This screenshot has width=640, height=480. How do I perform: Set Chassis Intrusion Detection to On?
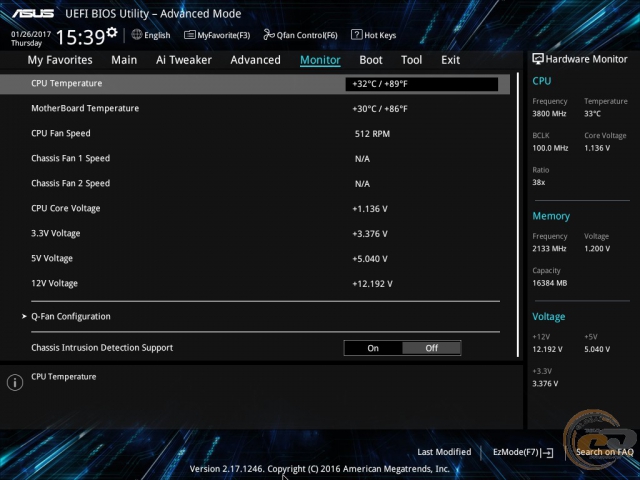click(373, 348)
